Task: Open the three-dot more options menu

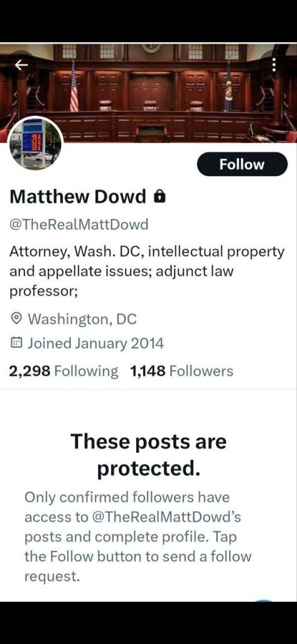Action: pyautogui.click(x=274, y=64)
